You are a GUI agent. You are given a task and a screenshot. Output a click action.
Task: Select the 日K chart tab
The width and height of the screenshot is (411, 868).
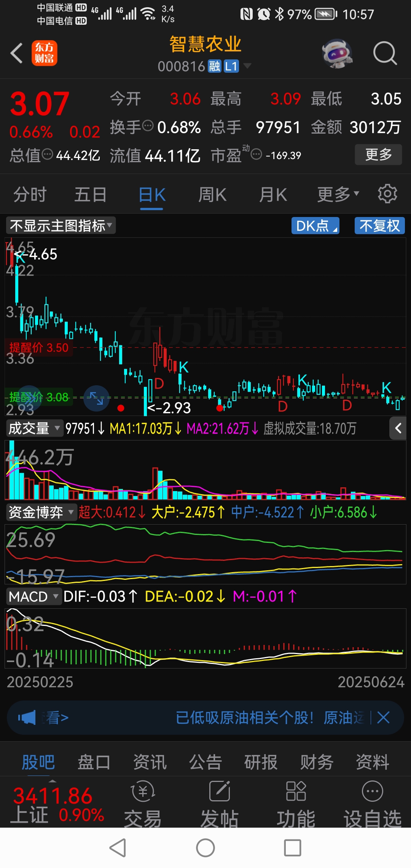(152, 195)
